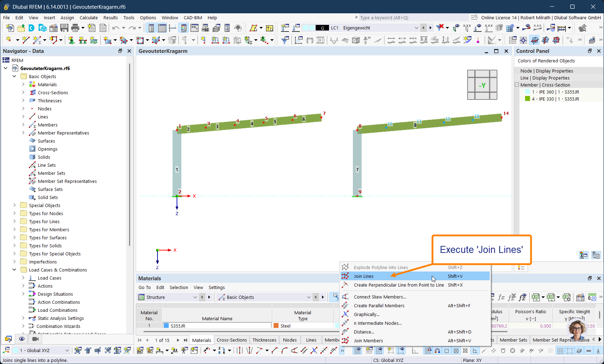The height and width of the screenshot is (364, 604).
Task: Collapse the Member | Cross-Section group
Action: (517, 85)
